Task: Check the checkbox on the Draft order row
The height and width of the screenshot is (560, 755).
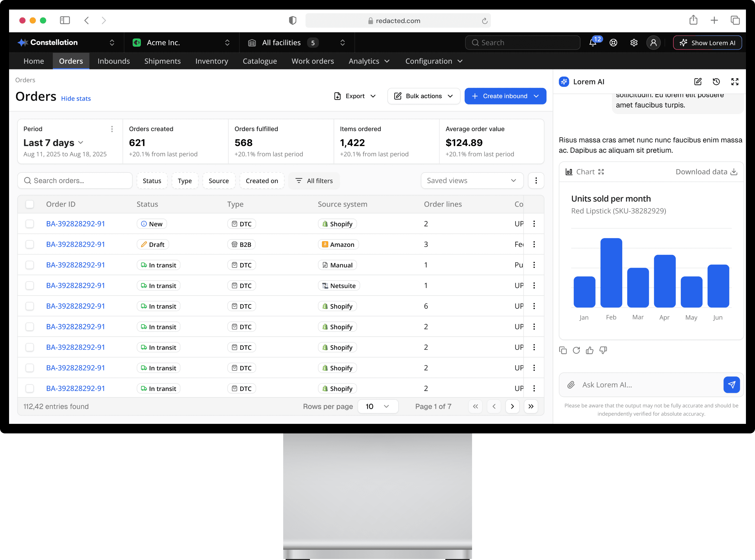Action: tap(30, 244)
